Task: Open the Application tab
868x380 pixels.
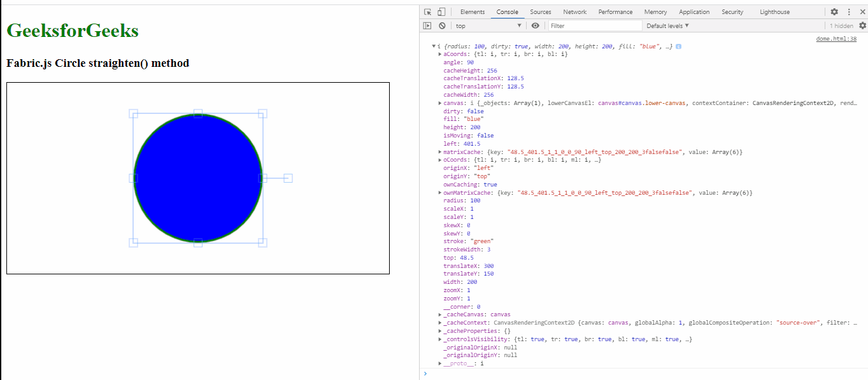Action: coord(694,11)
